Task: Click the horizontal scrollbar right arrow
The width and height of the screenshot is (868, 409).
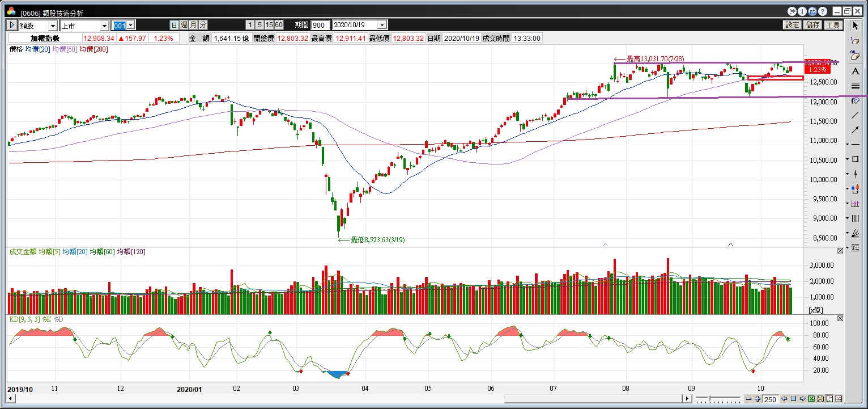Action: coord(688,399)
